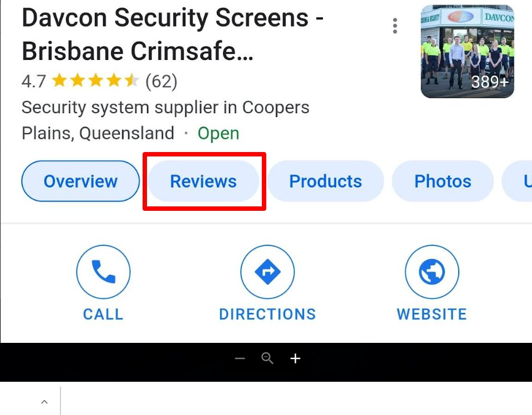This screenshot has width=532, height=415.
Task: Click the zoom out minus icon
Action: [x=240, y=358]
